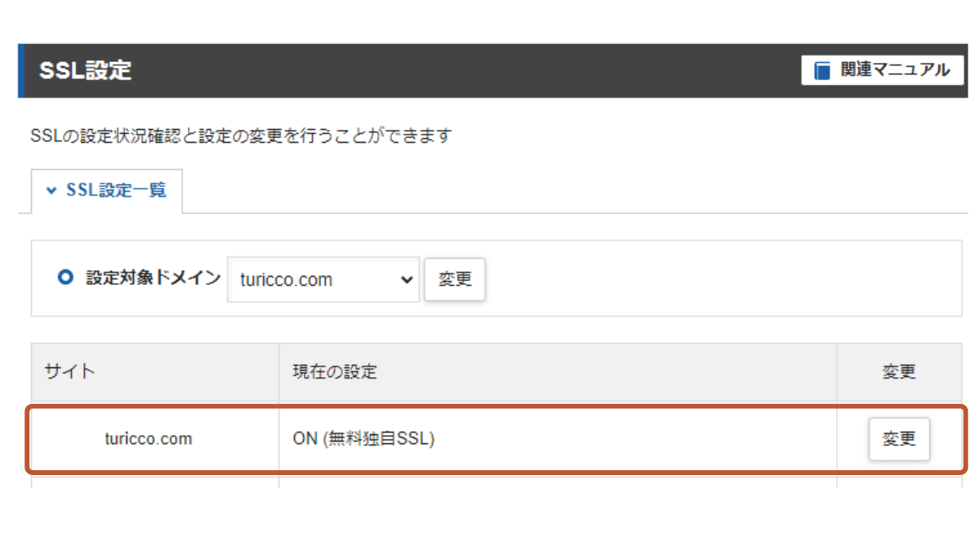Select the 設定対象ドメイン radio bullet
This screenshot has height=551, width=980.
point(65,278)
